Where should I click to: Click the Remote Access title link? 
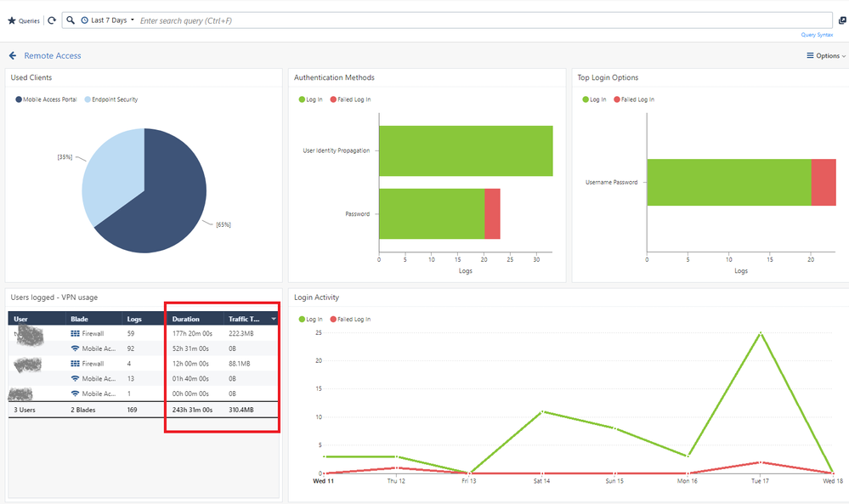[x=53, y=56]
